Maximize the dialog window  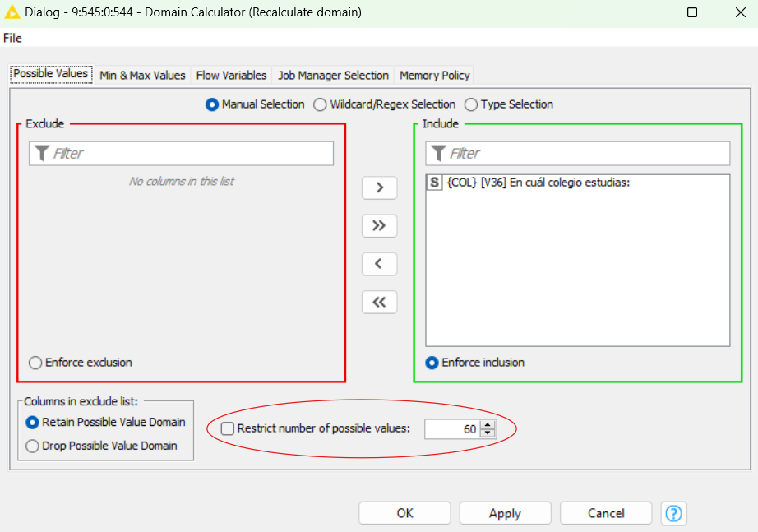point(692,12)
